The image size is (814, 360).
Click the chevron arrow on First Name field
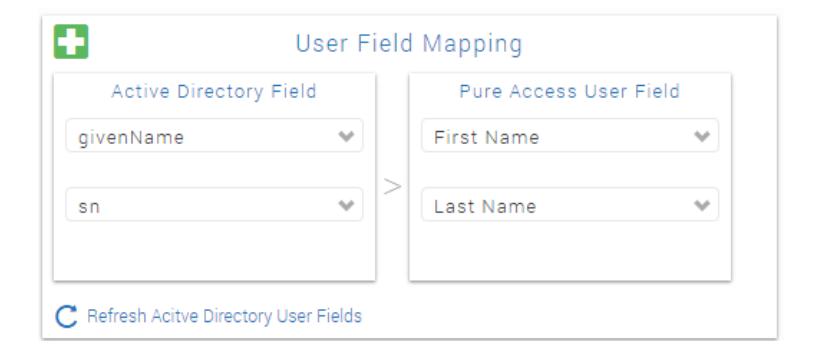click(x=702, y=136)
